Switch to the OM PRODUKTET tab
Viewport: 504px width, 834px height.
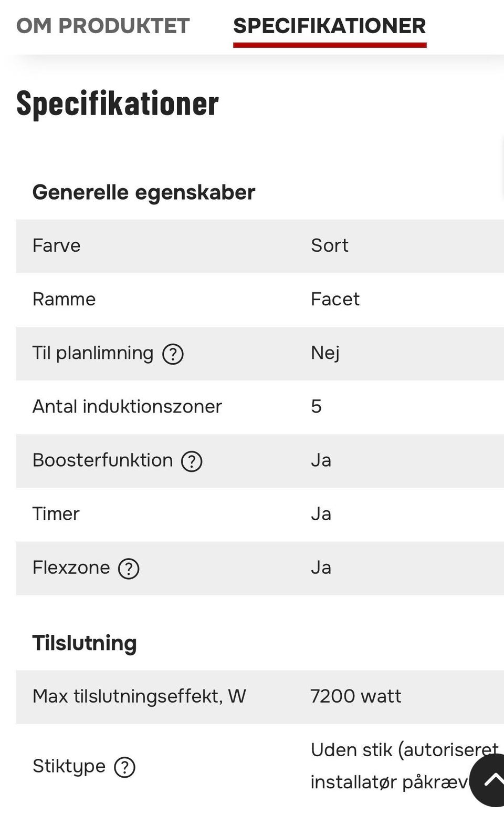tap(103, 26)
